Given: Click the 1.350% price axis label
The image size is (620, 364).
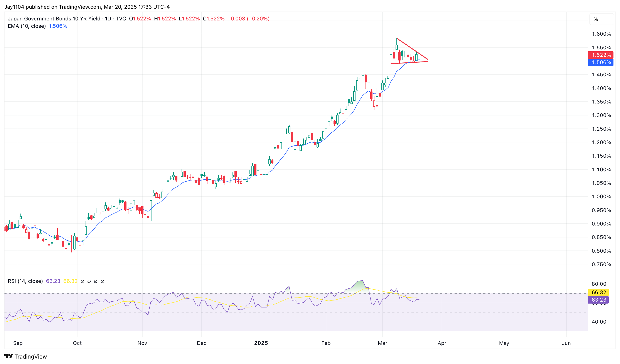Looking at the screenshot, I should click(601, 102).
